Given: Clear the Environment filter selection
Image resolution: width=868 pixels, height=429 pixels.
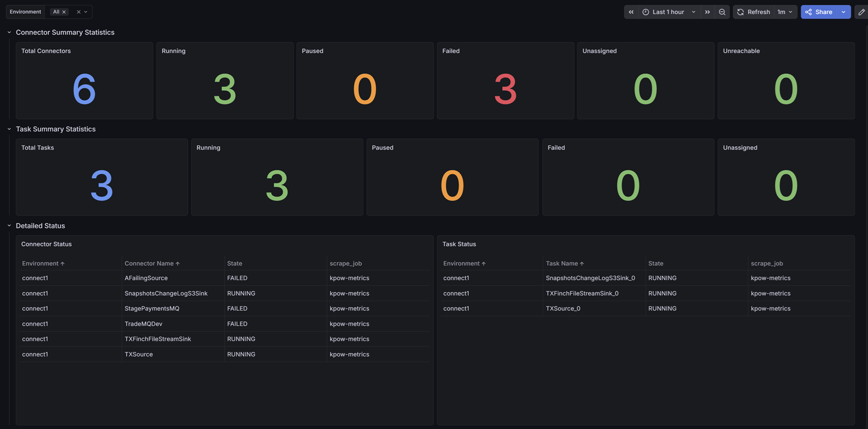Looking at the screenshot, I should coord(79,12).
